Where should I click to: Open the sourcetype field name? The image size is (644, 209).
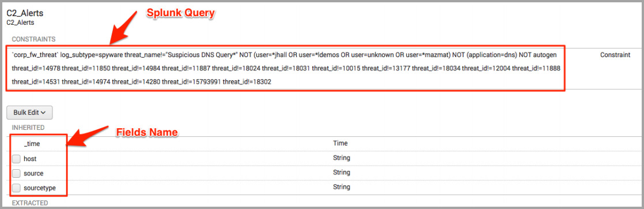[40, 188]
